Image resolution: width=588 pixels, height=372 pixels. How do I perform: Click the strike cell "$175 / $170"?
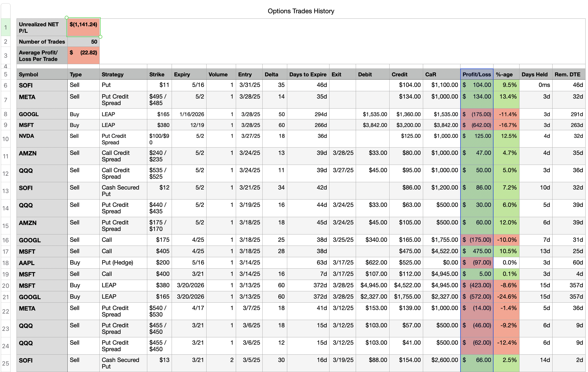[x=159, y=226]
